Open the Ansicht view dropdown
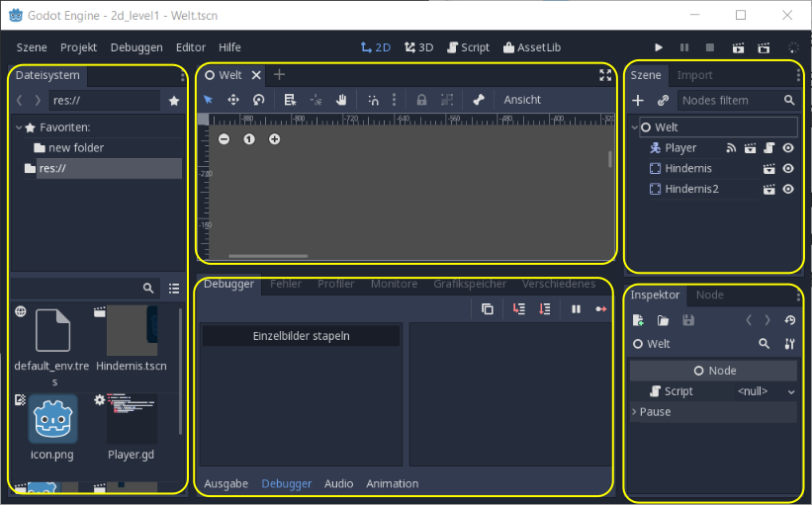812x505 pixels. tap(522, 100)
